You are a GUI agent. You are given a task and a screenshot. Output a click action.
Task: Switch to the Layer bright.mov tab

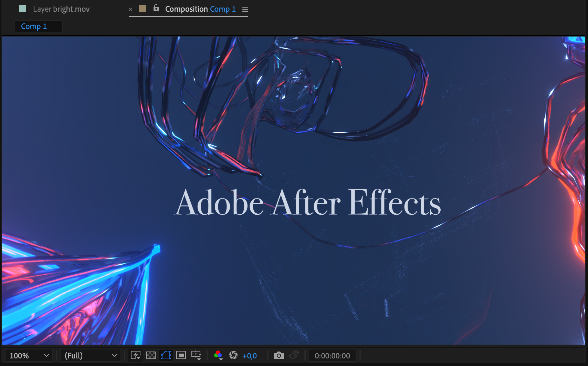[x=61, y=9]
